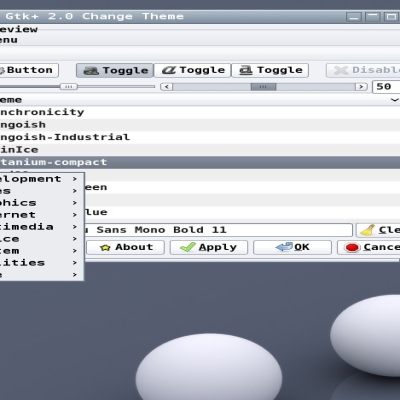The width and height of the screenshot is (400, 400).
Task: Open the Internet submenu
Action: tap(41, 215)
